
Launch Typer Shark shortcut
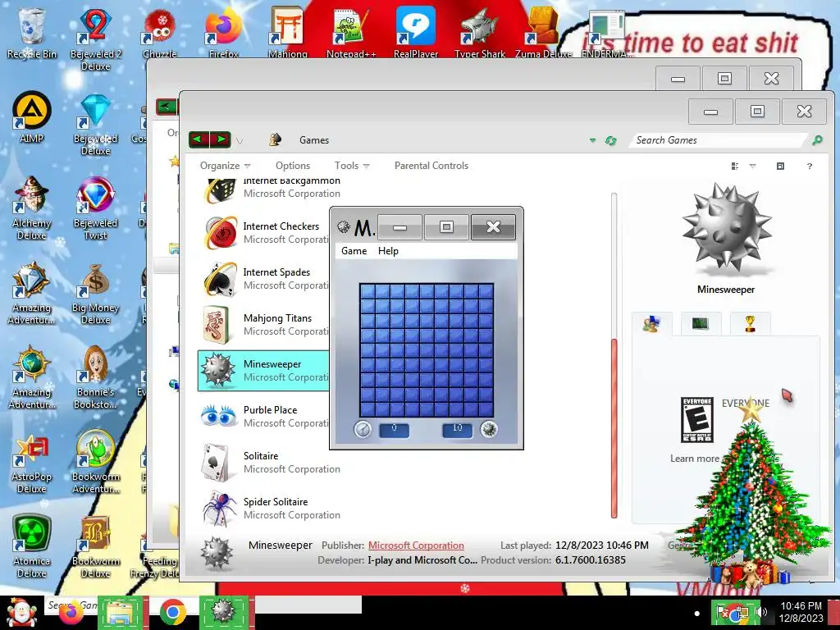pyautogui.click(x=479, y=33)
